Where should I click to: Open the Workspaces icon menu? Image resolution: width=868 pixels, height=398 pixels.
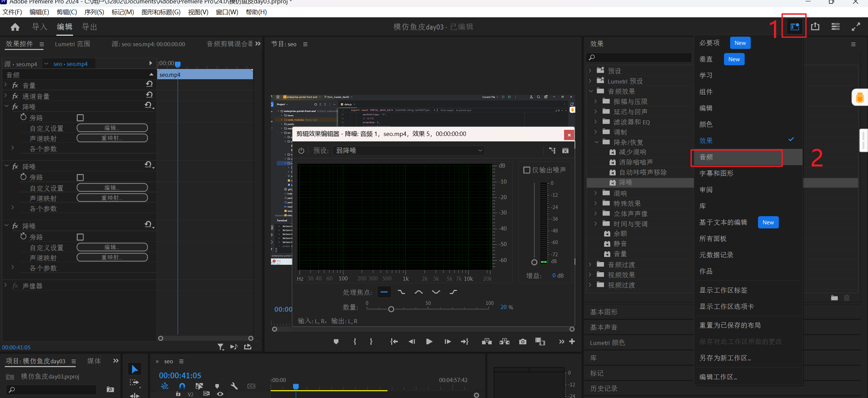click(x=794, y=27)
